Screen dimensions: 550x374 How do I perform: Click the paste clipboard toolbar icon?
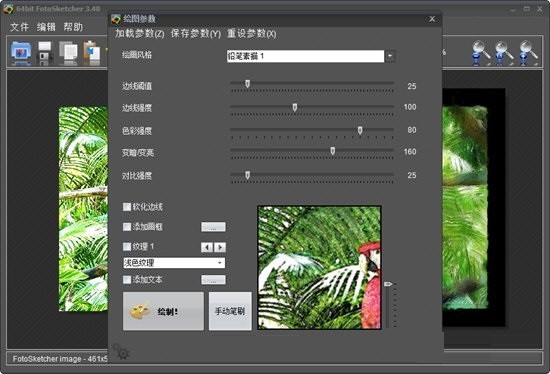[92, 53]
